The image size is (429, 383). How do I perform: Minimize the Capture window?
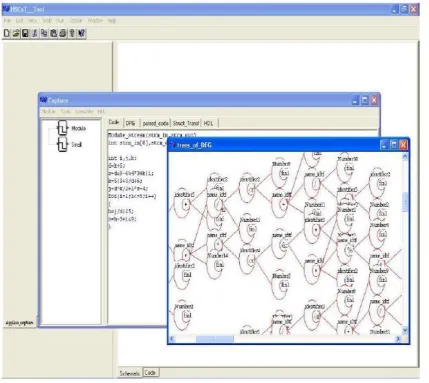(356, 100)
